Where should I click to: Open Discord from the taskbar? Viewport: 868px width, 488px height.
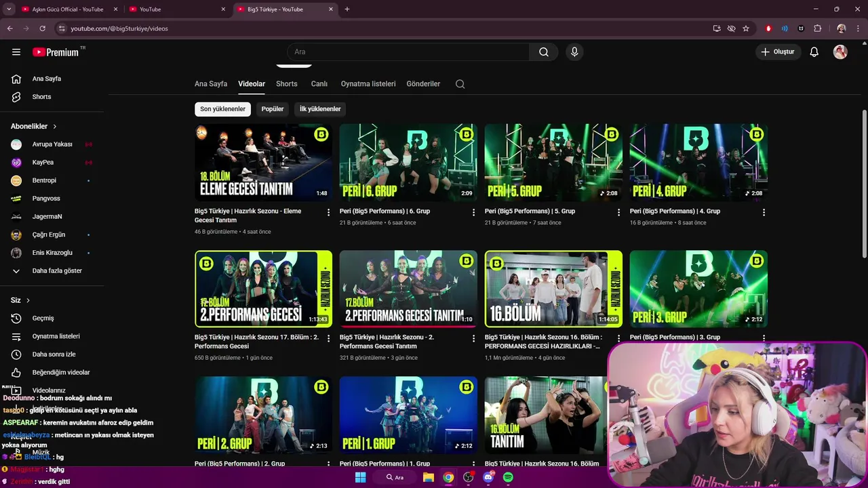pos(488,477)
